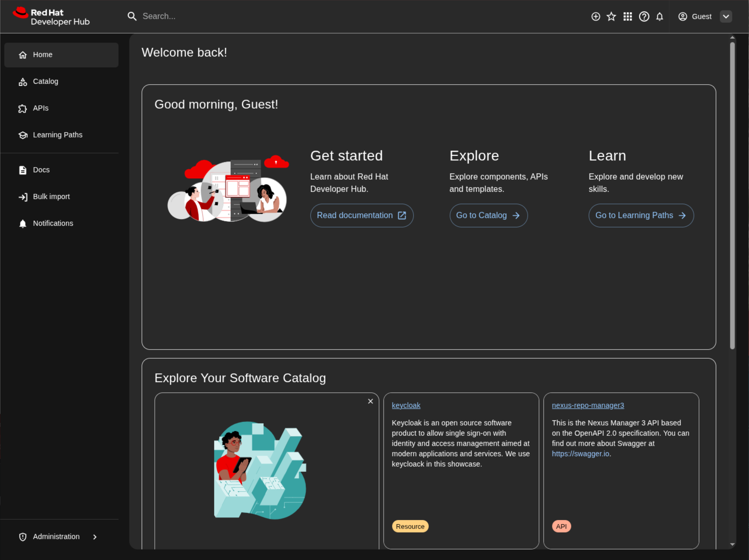Open the Catalog sidebar item
This screenshot has width=749, height=560.
(x=45, y=82)
